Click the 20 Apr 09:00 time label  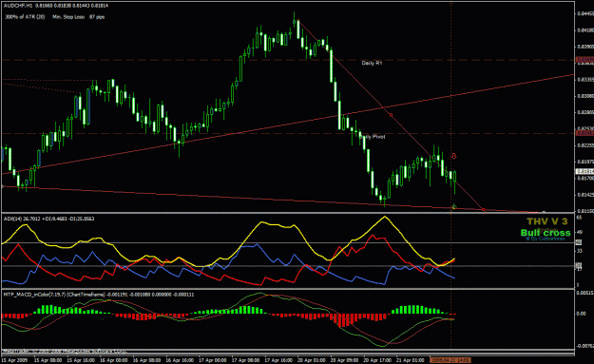344,360
